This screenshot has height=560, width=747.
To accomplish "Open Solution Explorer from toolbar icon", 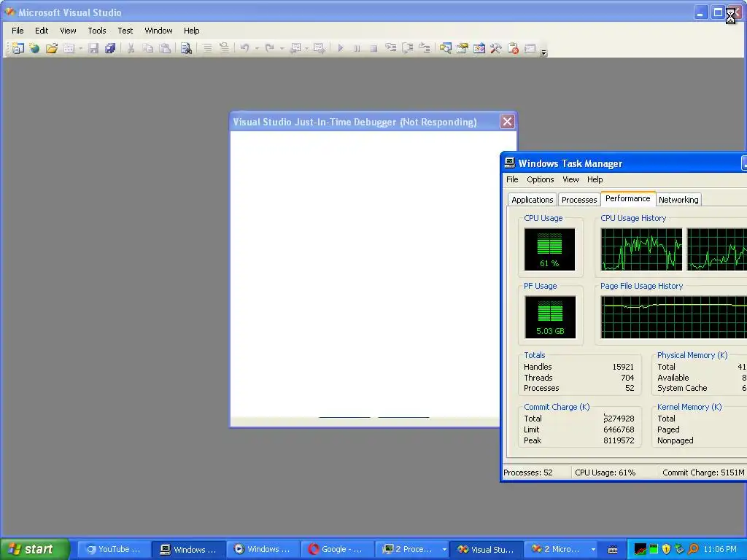I will 446,48.
